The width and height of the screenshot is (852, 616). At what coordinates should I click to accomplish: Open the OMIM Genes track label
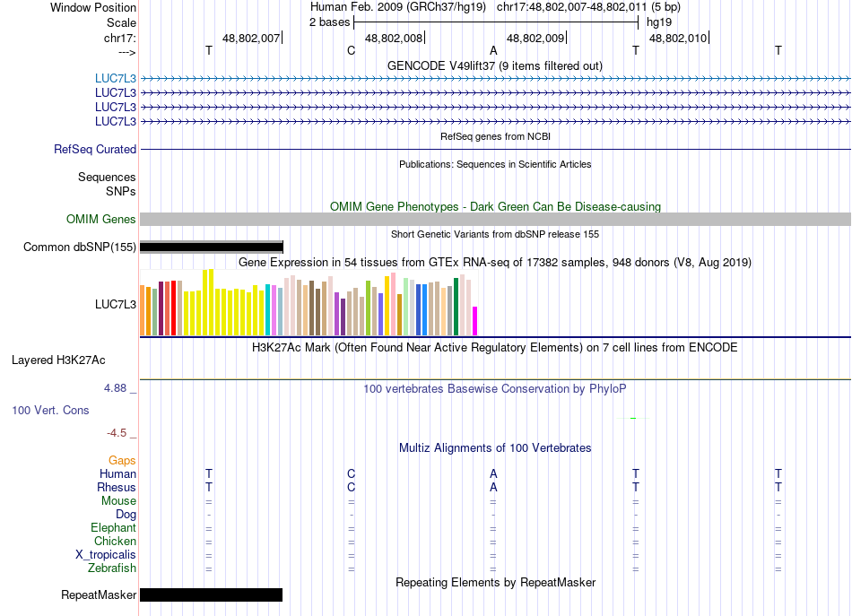tap(101, 220)
